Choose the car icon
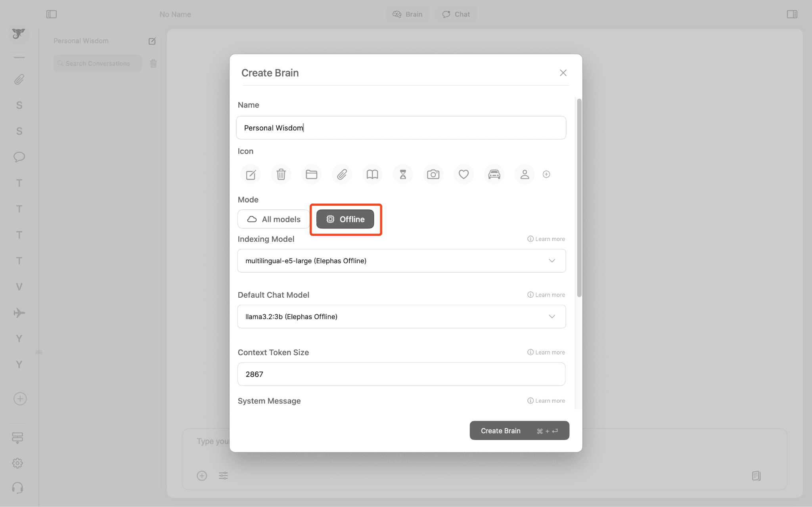The height and width of the screenshot is (507, 812). point(494,174)
